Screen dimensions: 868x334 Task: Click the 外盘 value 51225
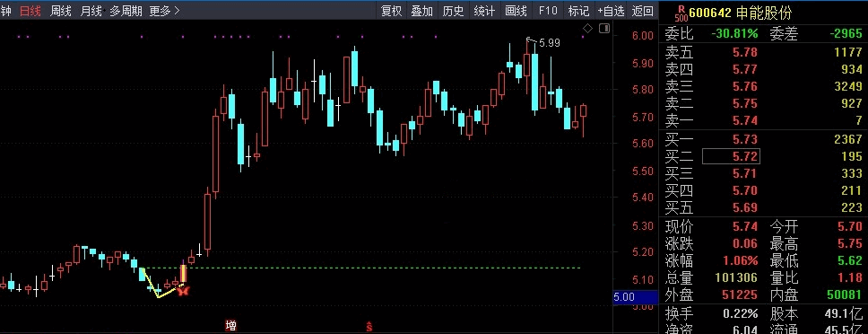(740, 295)
